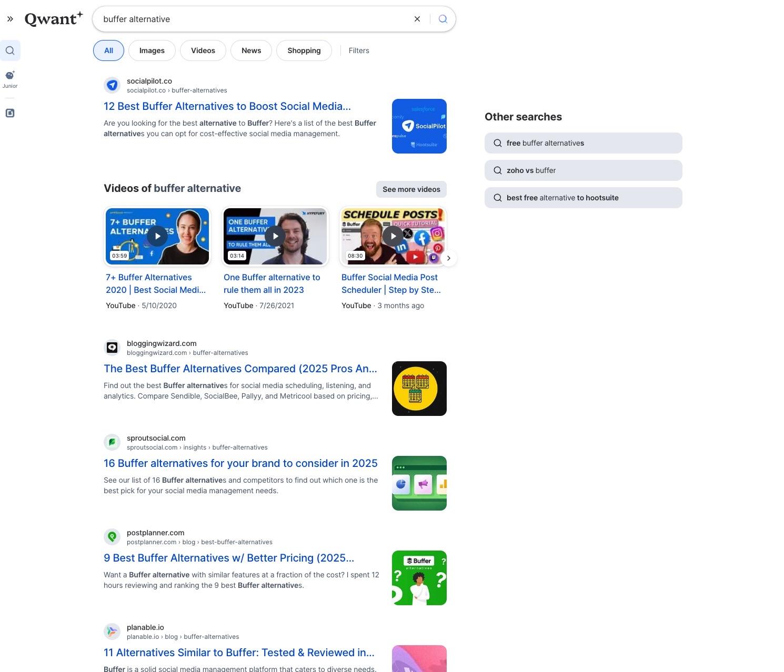Play the '7+ Buffer Alternatives' video
784x672 pixels.
tap(157, 236)
